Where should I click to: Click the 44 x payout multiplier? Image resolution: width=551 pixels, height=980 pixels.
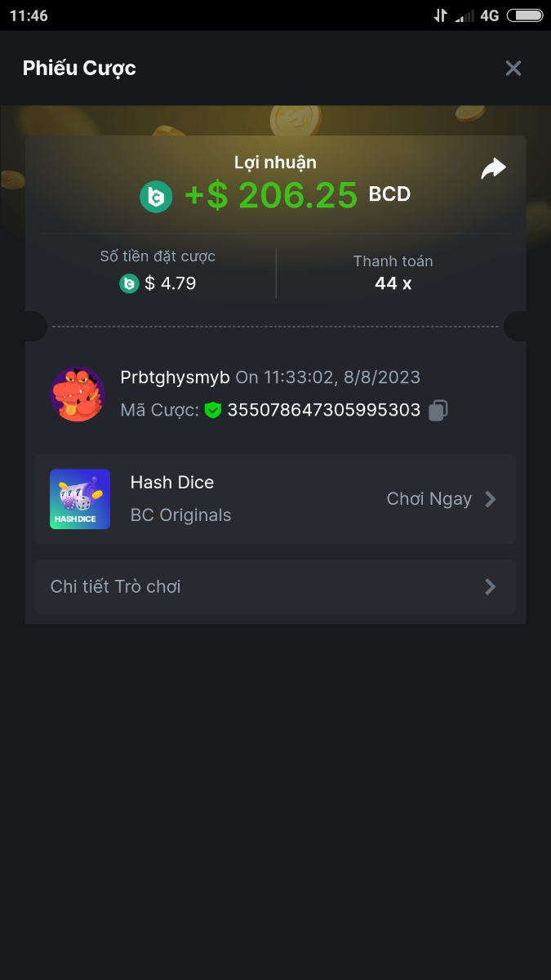pos(393,283)
